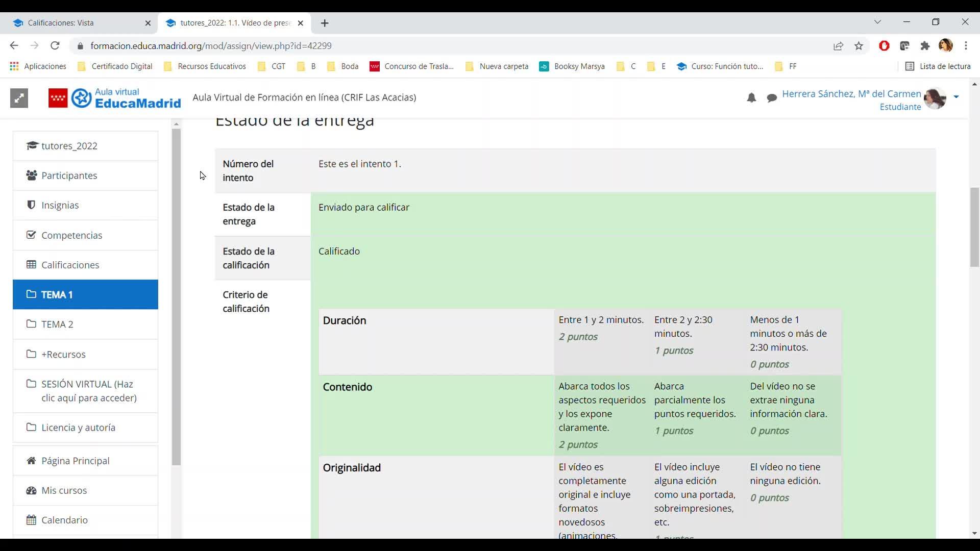
Task: Expand the user profile dropdown arrow
Action: click(x=956, y=97)
